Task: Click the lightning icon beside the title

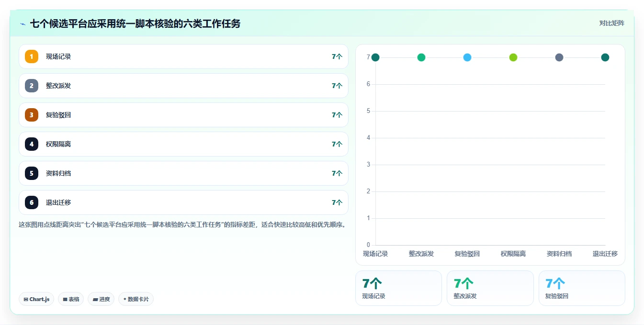Action: [23, 23]
